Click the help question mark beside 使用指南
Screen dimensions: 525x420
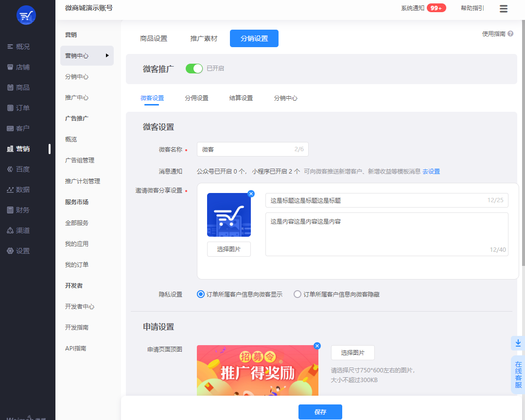510,34
